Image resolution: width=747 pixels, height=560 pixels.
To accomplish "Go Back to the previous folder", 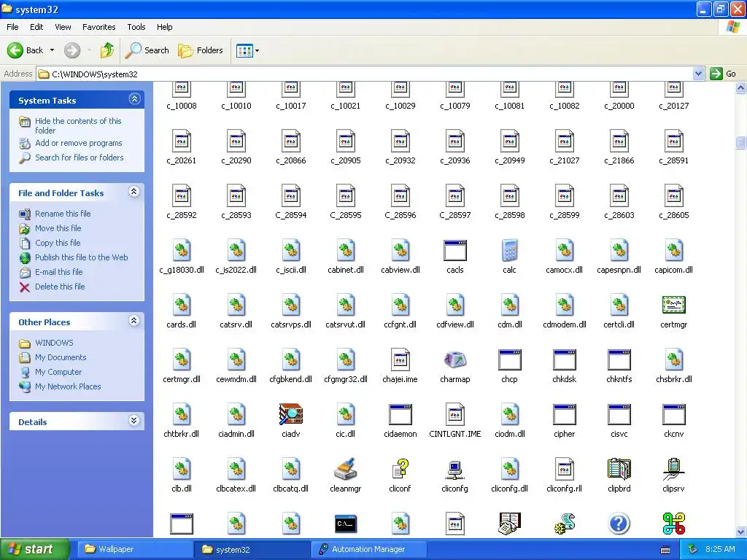I will pos(26,50).
